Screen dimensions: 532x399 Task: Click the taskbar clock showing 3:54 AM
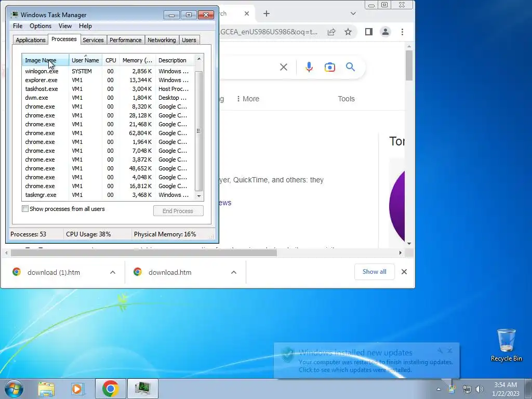click(x=506, y=389)
